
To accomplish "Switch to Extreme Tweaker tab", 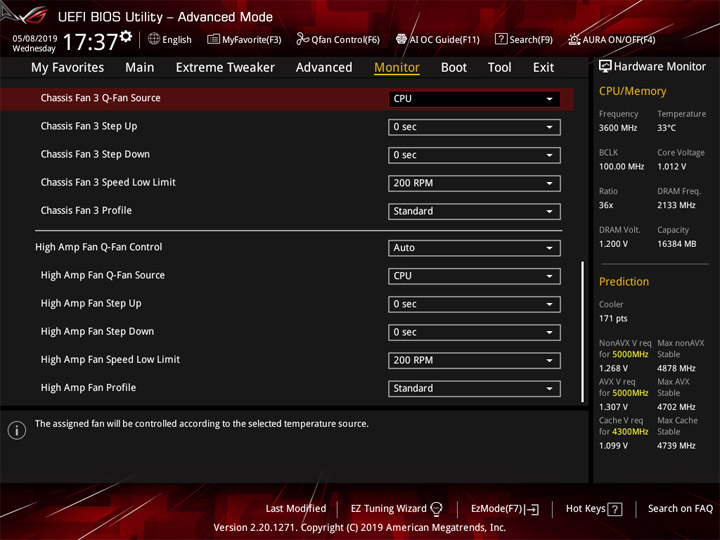I will coord(225,68).
